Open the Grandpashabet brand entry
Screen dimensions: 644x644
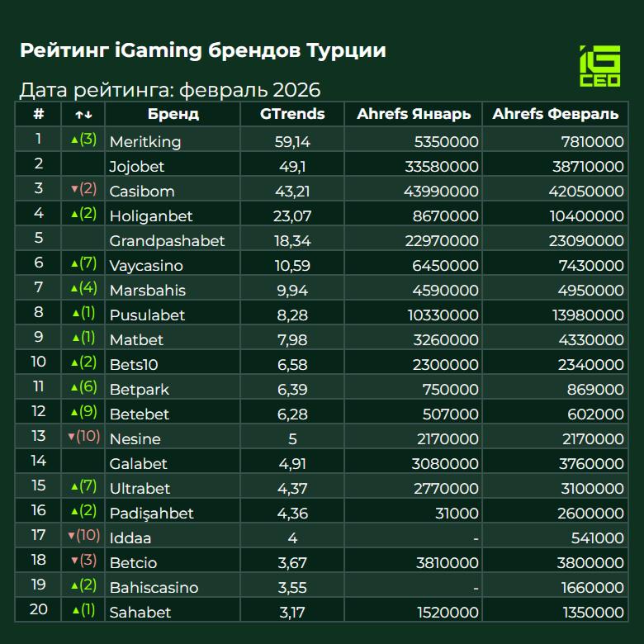[167, 241]
